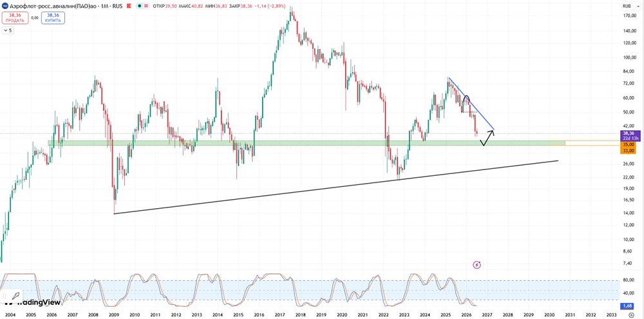Click the МИН 36,83 low value
Image resolution: width=644 pixels, height=319 pixels.
(216, 6)
